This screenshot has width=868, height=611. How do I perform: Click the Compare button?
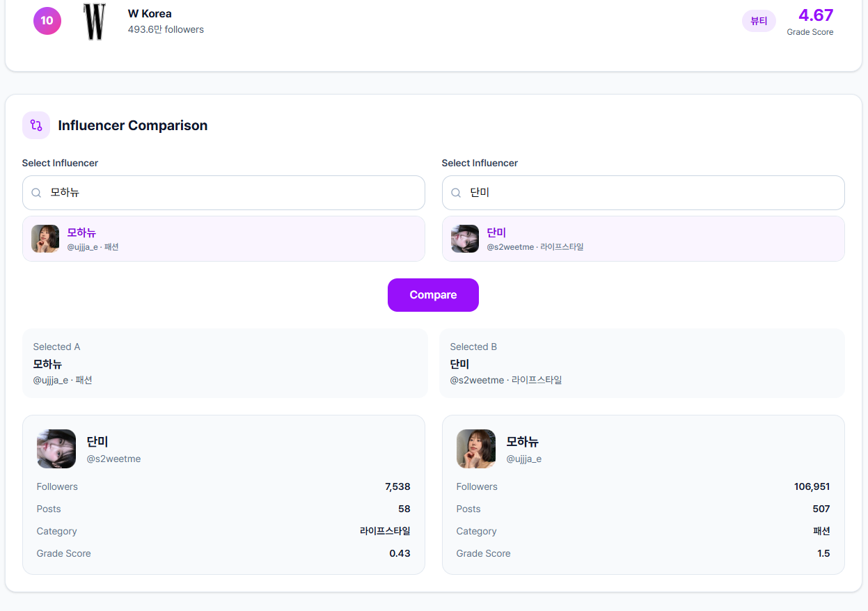(x=433, y=295)
